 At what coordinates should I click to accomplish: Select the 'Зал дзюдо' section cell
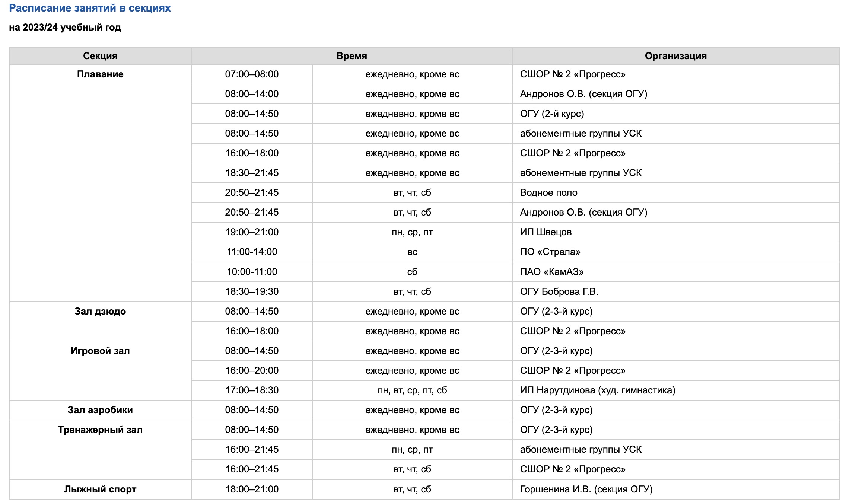(x=100, y=321)
